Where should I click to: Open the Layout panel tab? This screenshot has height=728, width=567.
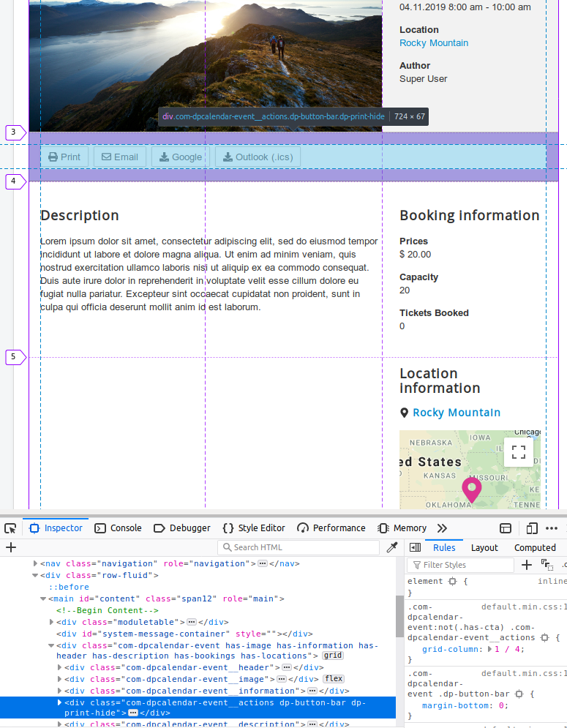click(x=484, y=547)
